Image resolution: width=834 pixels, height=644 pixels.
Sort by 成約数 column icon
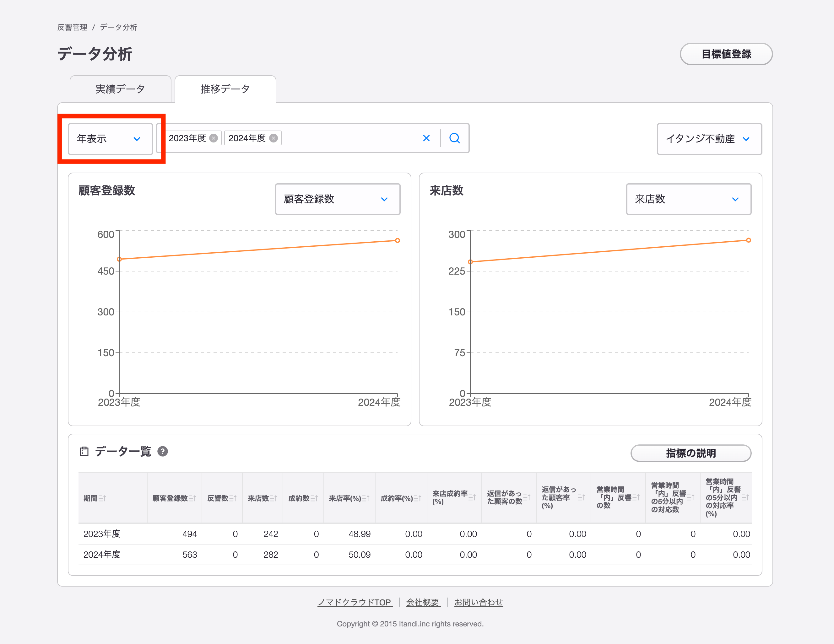click(x=314, y=498)
